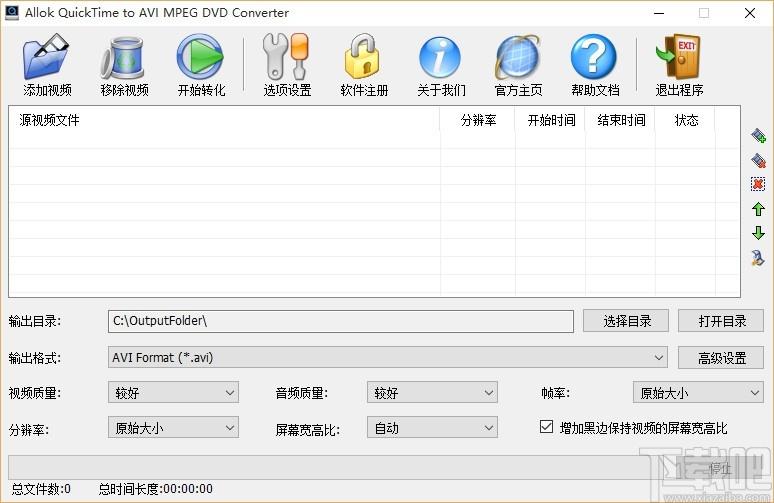The image size is (774, 503).
Task: Open 帮助文档 (Help) question mark icon
Action: (x=594, y=57)
